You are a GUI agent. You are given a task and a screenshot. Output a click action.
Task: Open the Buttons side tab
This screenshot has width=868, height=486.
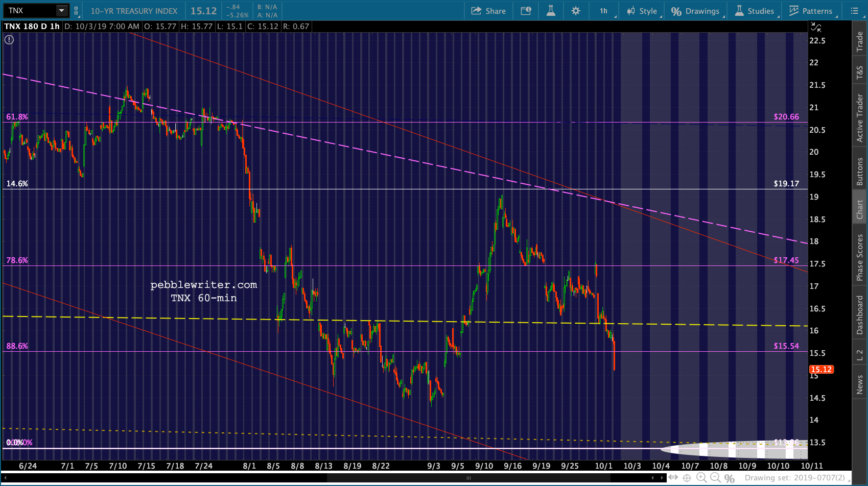(x=860, y=171)
